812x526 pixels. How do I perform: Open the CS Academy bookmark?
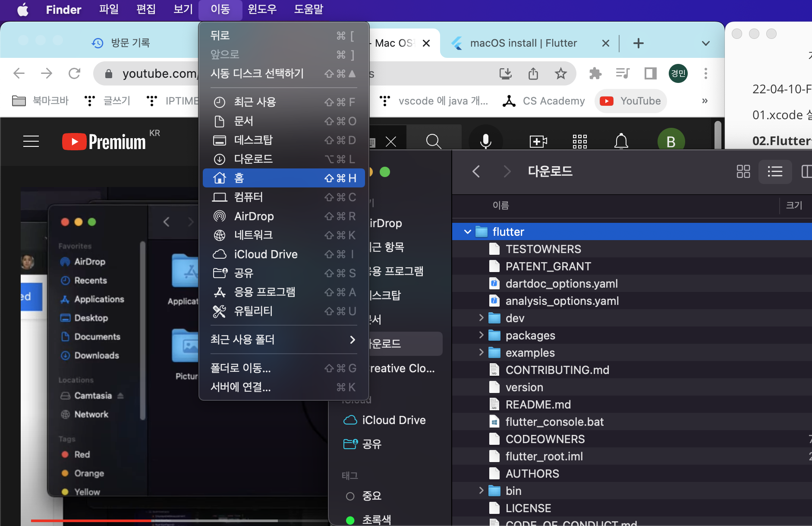click(x=544, y=101)
